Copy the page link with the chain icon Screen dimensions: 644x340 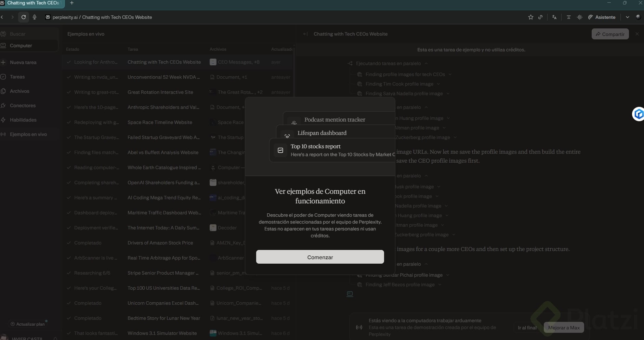540,17
